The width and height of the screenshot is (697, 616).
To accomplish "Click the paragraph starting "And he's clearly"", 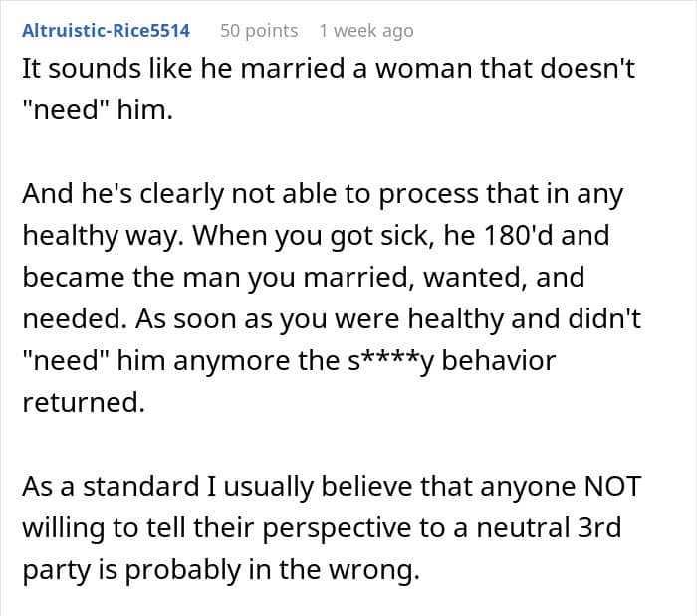I will 332,298.
